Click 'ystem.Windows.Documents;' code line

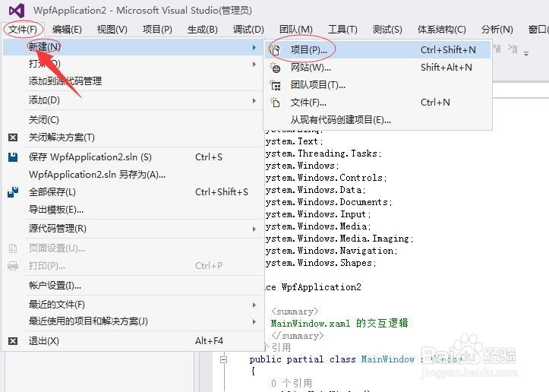[x=329, y=202]
